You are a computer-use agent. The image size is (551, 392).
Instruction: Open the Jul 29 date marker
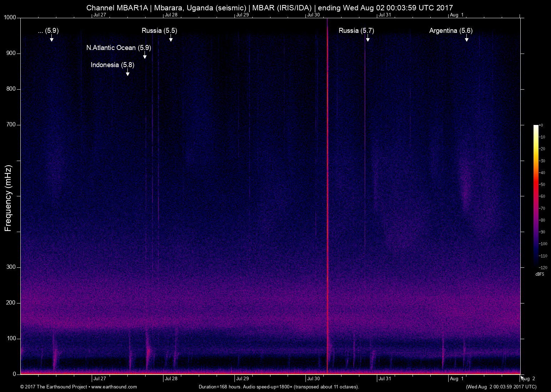click(x=242, y=379)
